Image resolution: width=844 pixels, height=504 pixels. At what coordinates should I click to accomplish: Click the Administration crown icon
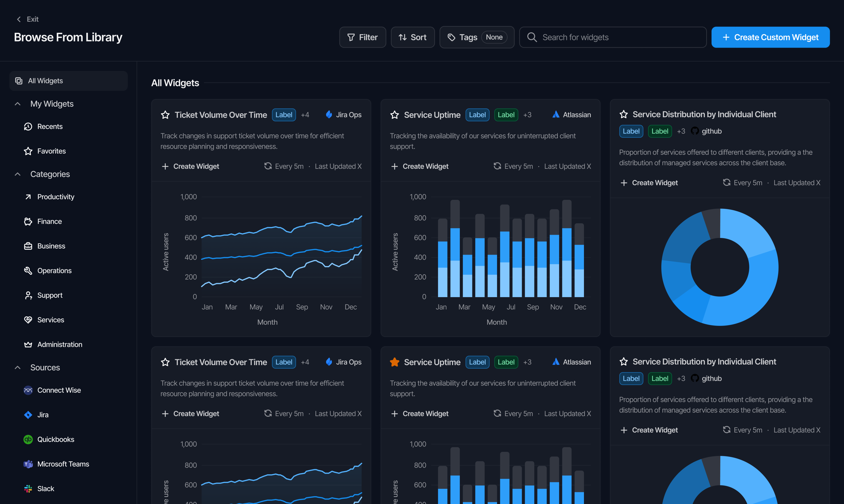point(28,344)
